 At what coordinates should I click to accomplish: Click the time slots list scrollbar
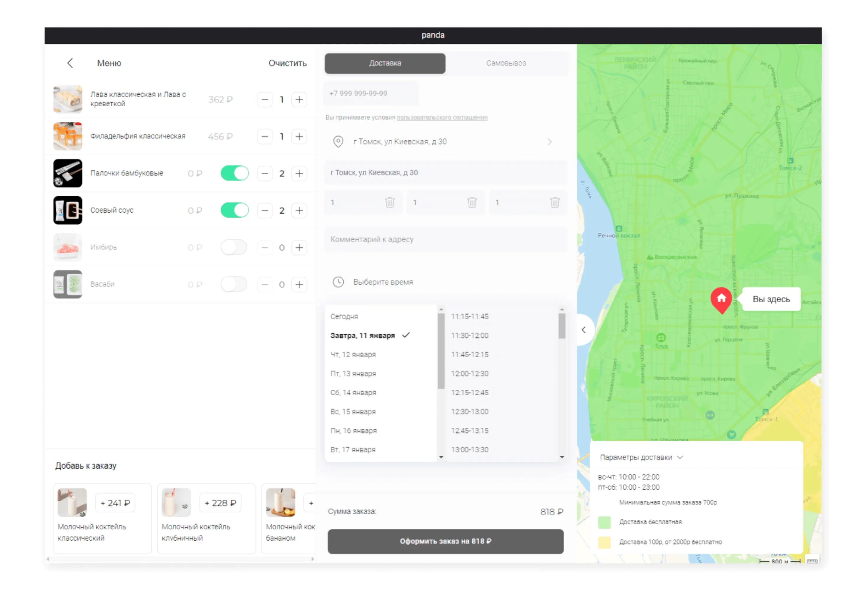562,327
